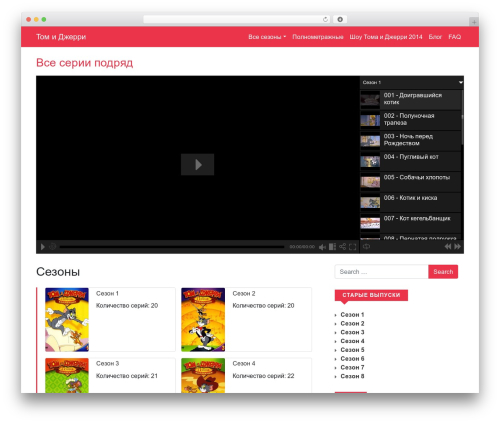
Task: Open Сезон 7 in Старые выпуски list
Action: 352,367
